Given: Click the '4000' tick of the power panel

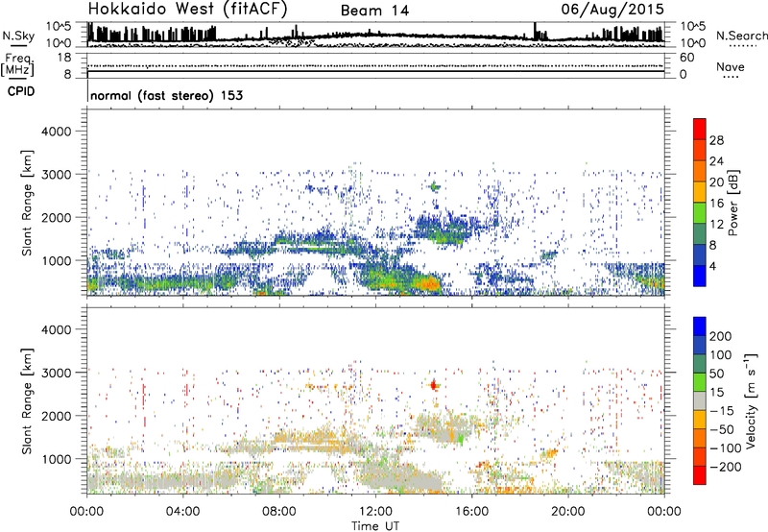Looking at the screenshot, I should 57,132.
